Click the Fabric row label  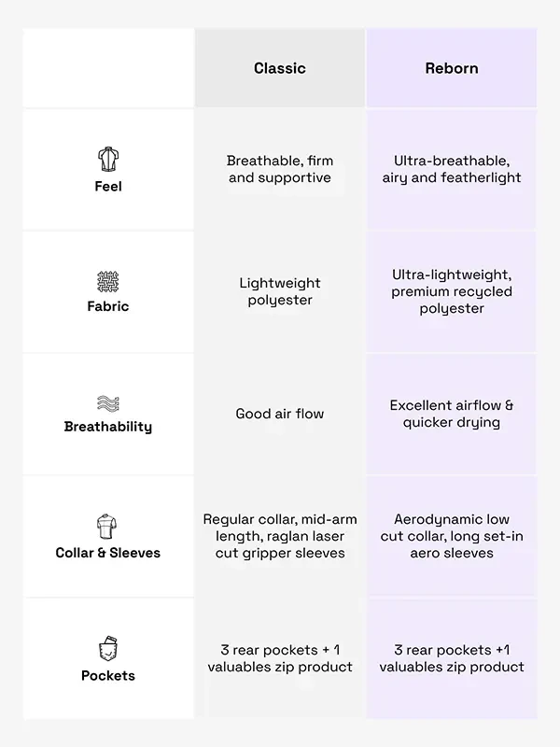(108, 306)
